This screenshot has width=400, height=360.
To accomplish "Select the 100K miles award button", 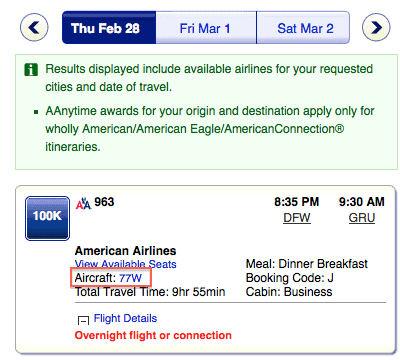I will (x=47, y=218).
